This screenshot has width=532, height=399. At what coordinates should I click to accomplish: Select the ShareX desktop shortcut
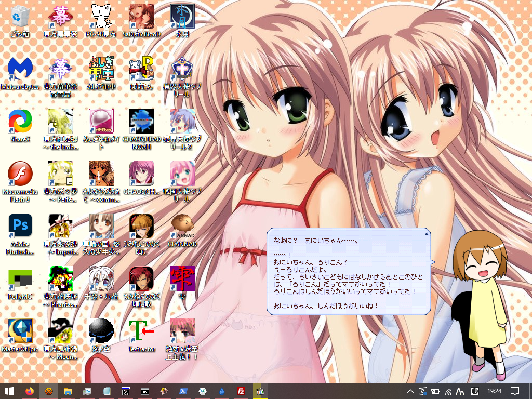pos(20,126)
